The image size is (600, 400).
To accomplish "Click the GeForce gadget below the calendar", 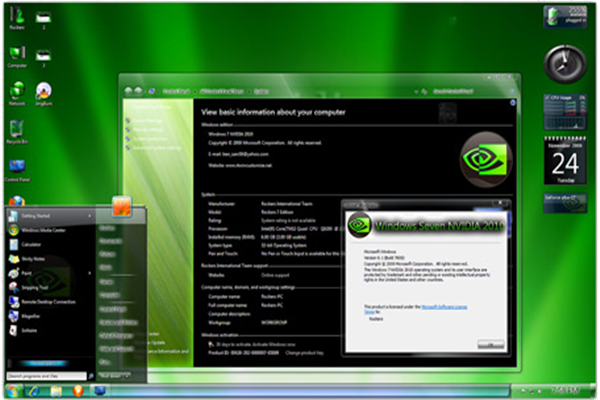I will coord(565,203).
